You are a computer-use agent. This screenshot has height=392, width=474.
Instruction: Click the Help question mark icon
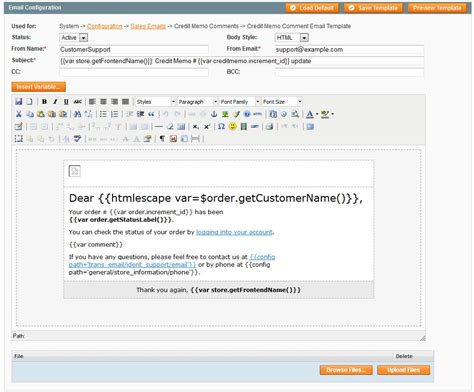[x=247, y=114]
